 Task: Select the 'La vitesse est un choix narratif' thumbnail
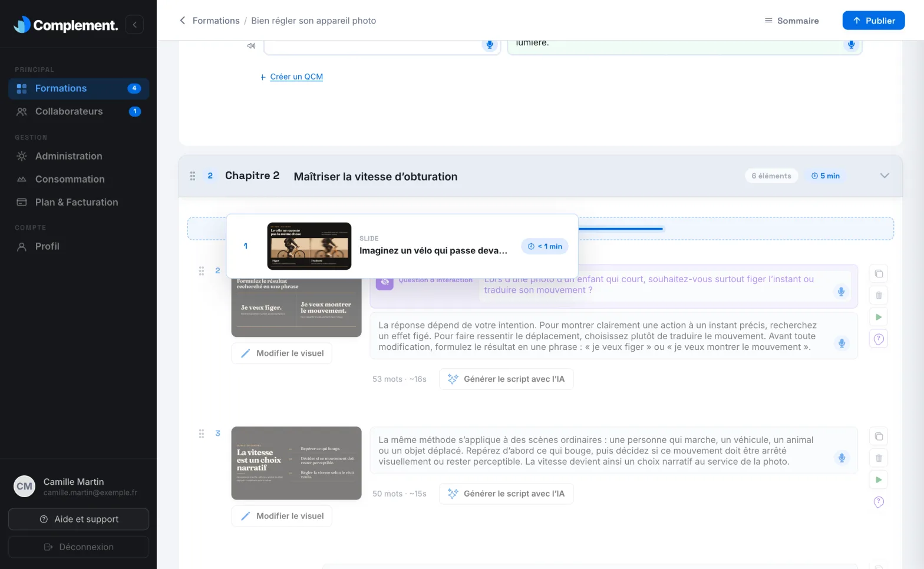[x=296, y=463]
